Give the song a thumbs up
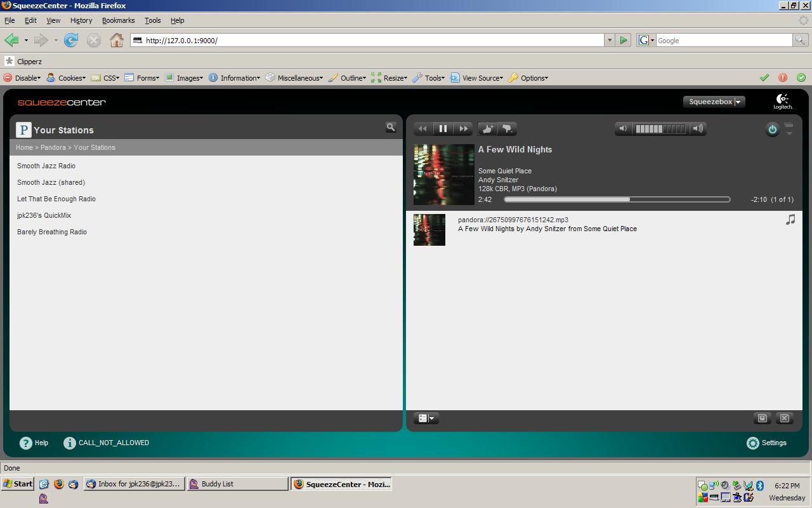This screenshot has width=812, height=508. [487, 129]
